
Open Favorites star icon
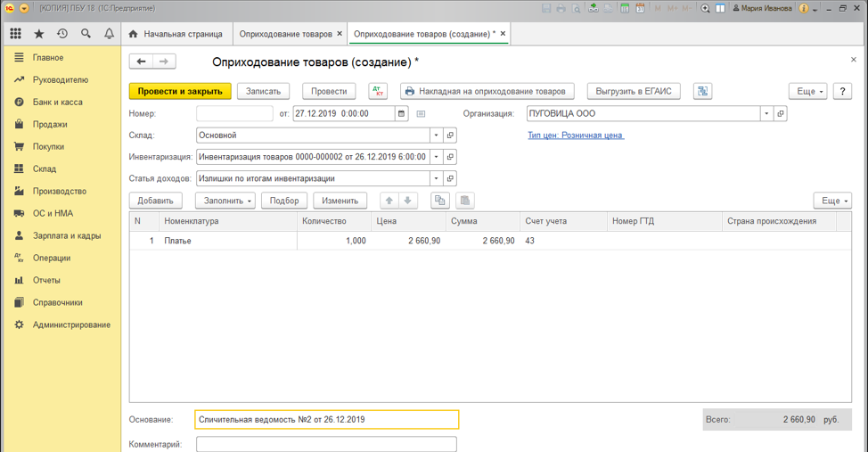(x=39, y=34)
